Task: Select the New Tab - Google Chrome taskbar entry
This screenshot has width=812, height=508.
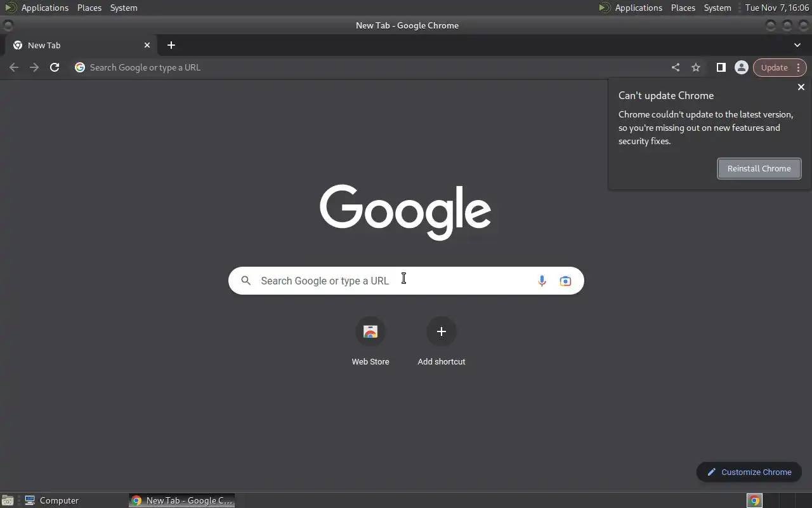Action: click(x=182, y=500)
